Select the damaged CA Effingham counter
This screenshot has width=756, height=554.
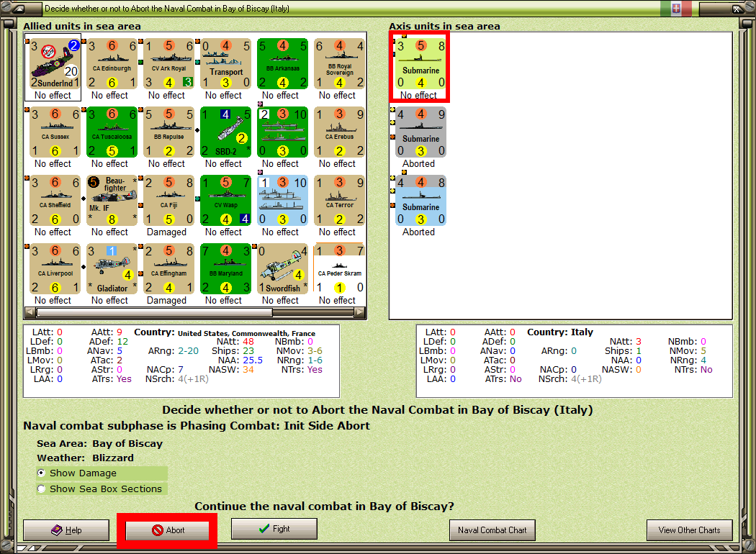[168, 269]
